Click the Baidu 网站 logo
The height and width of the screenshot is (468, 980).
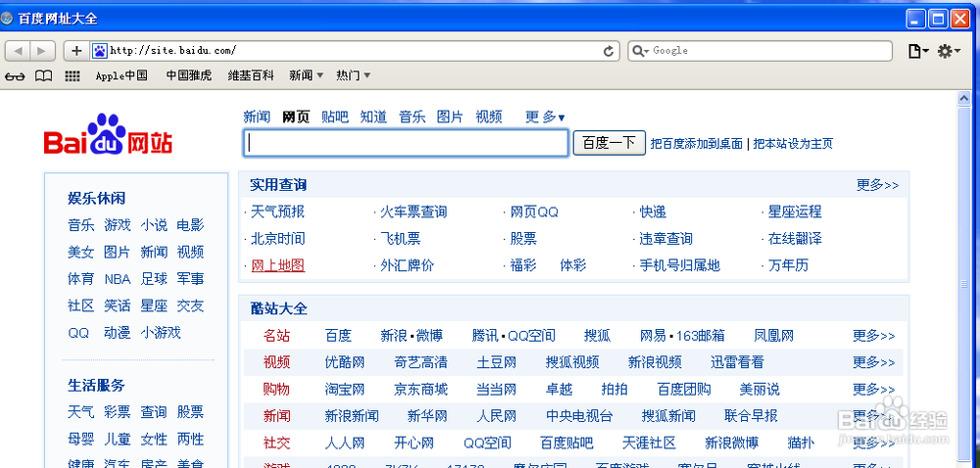click(108, 134)
